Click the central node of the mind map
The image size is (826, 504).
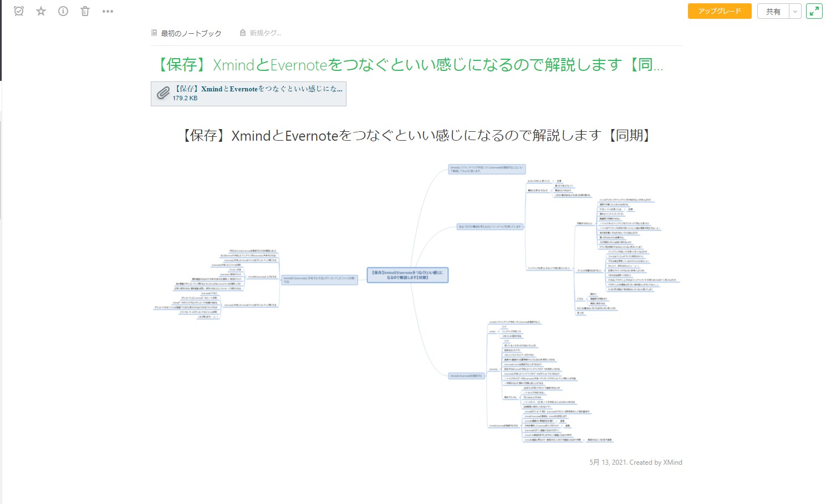click(407, 275)
